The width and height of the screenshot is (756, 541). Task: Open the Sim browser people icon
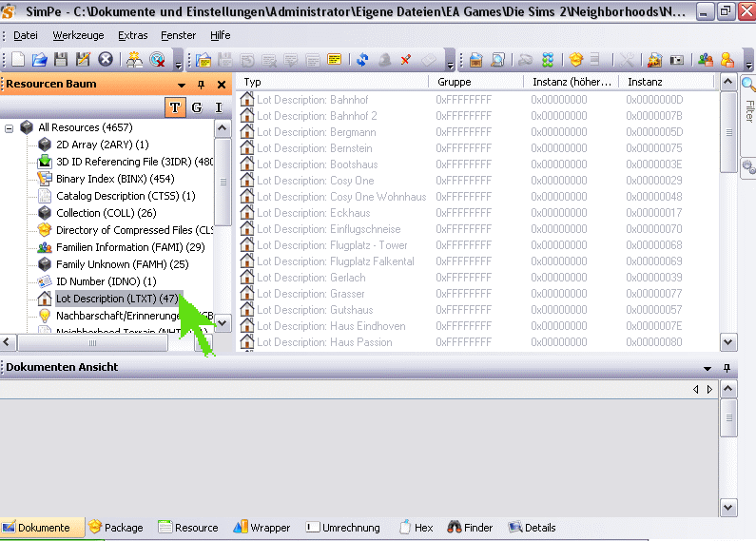coord(705,59)
